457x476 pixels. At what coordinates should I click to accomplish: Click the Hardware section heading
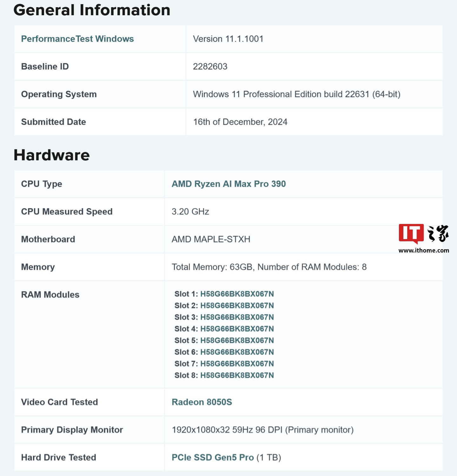[51, 155]
